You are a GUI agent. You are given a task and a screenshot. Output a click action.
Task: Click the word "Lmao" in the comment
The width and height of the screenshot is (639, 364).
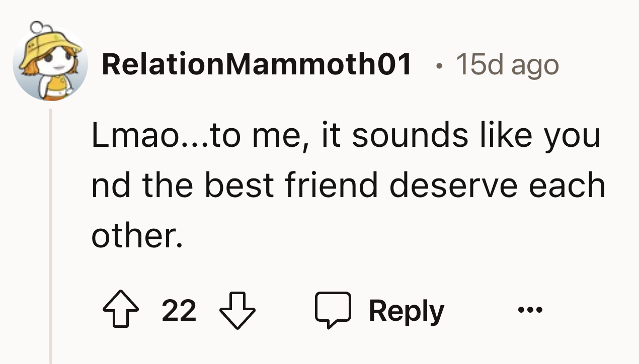[x=133, y=136]
